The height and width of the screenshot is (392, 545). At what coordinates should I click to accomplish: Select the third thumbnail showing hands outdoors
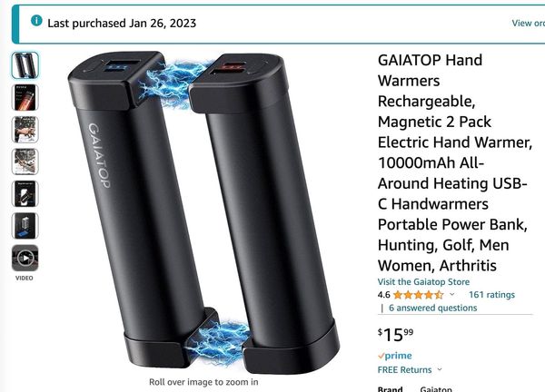pos(25,130)
